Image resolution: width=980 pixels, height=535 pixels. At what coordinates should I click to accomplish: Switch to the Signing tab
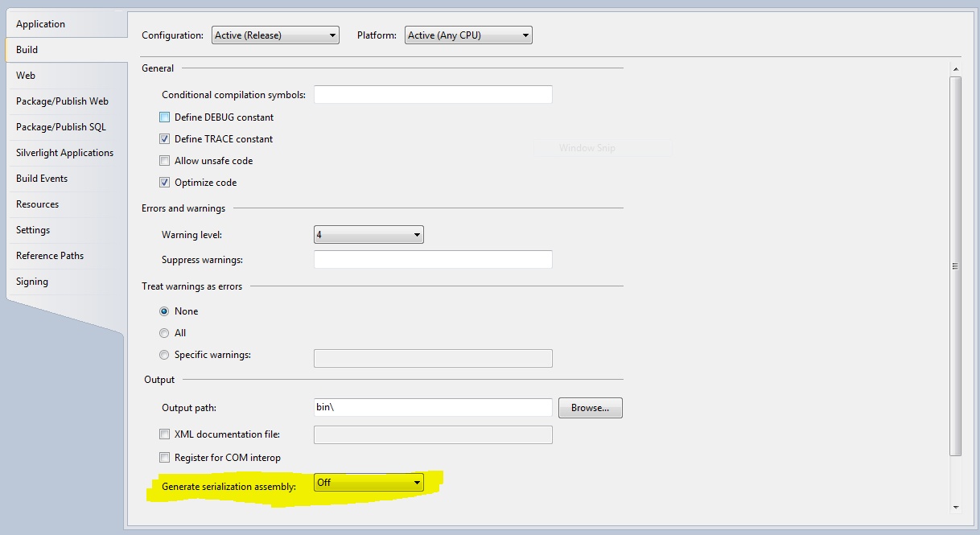(66, 282)
